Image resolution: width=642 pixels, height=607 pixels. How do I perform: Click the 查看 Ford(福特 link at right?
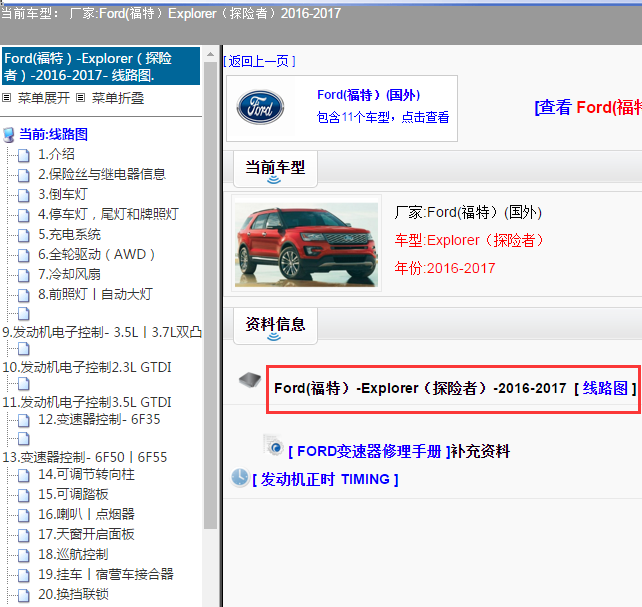coord(588,108)
